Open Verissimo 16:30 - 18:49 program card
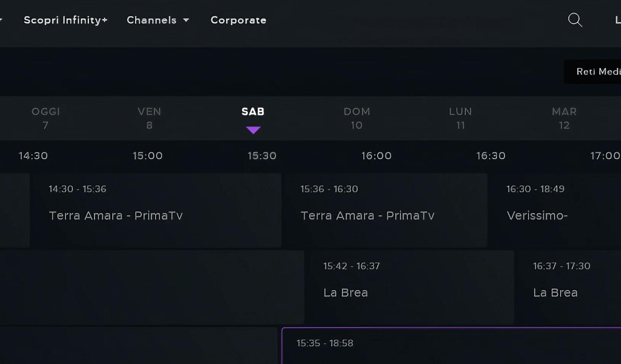 [x=555, y=210]
